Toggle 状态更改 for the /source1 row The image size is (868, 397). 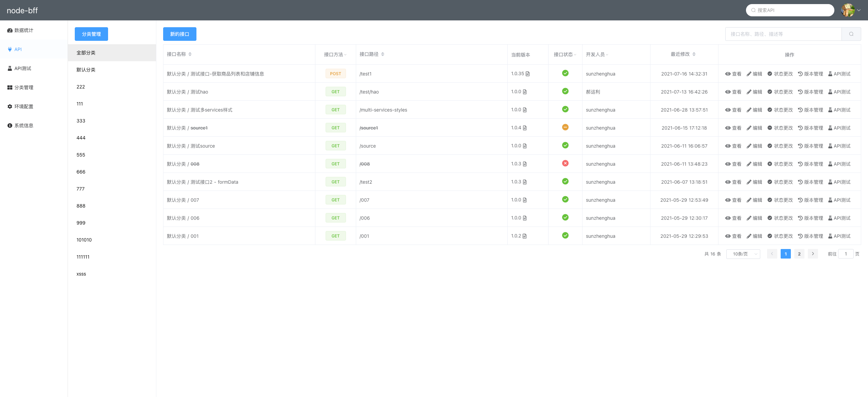[780, 128]
